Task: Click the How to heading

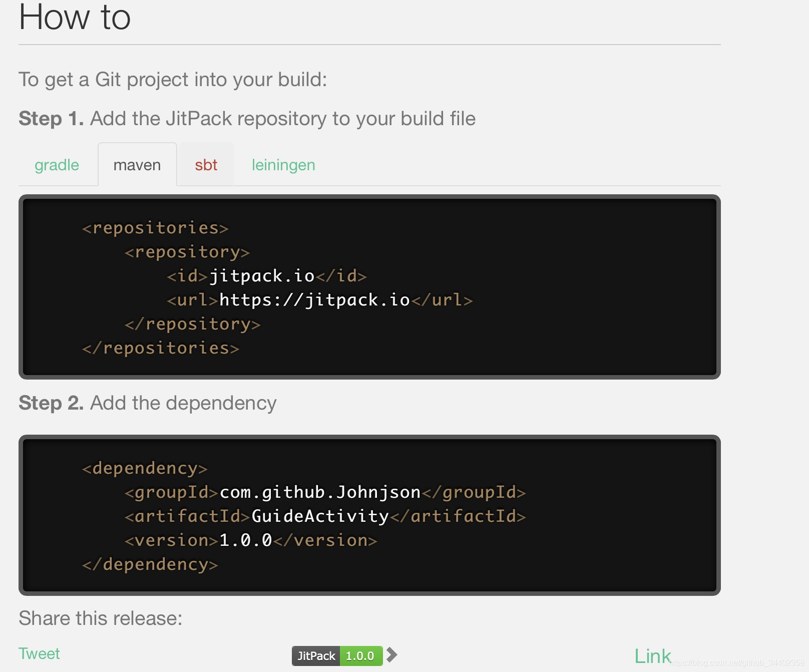Action: click(x=75, y=17)
